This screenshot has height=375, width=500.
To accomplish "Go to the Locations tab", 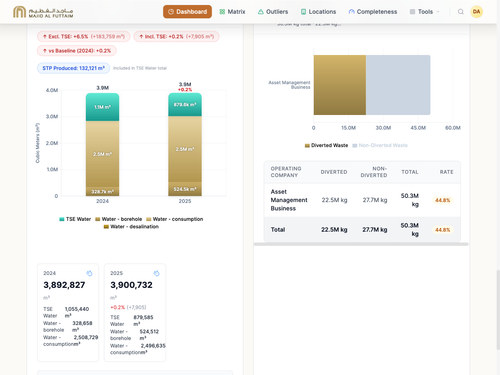I will coord(318,12).
